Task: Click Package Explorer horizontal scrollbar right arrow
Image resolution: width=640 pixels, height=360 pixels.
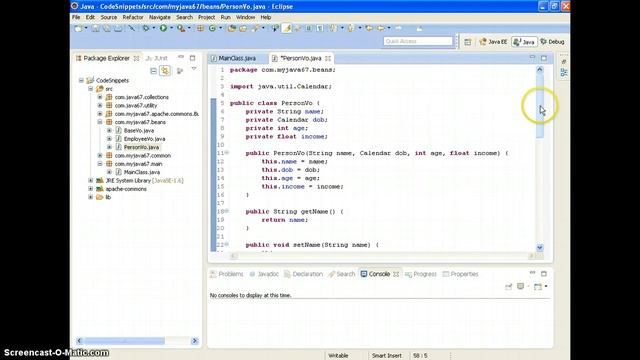Action: point(194,340)
